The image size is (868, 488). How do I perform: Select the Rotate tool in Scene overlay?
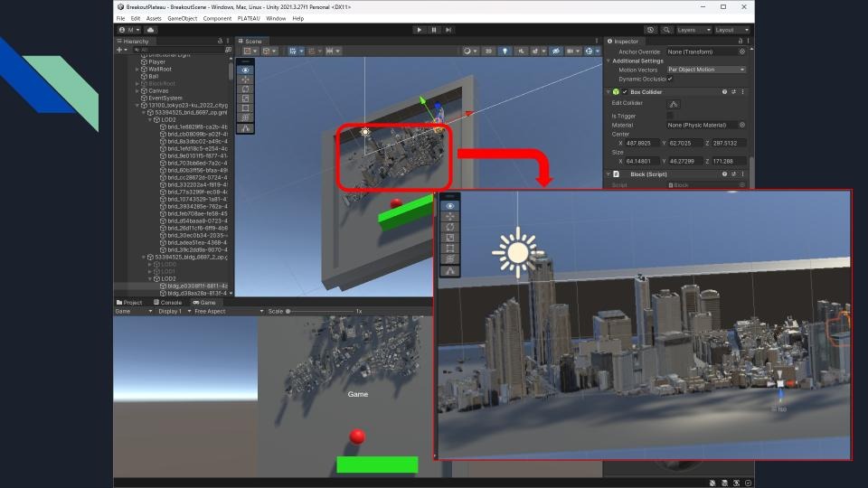(246, 89)
